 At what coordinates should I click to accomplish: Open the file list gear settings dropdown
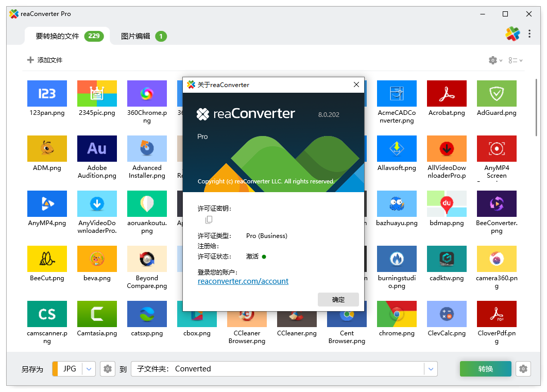(x=495, y=60)
